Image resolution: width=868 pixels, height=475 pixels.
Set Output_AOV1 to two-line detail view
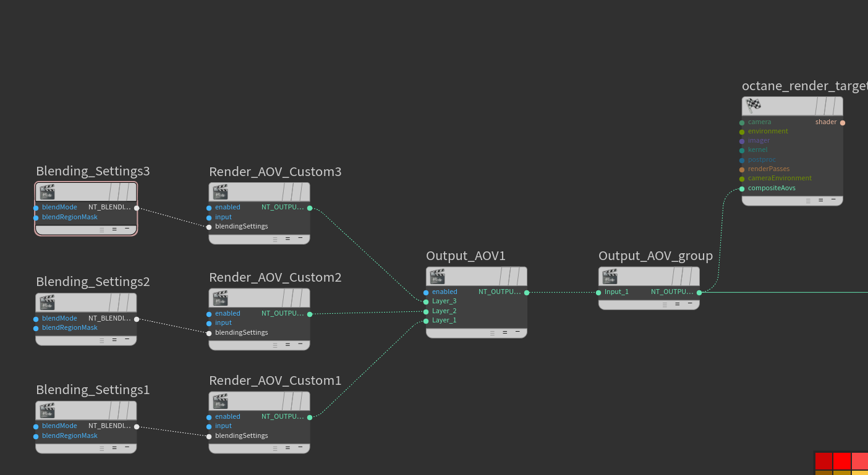tap(504, 332)
